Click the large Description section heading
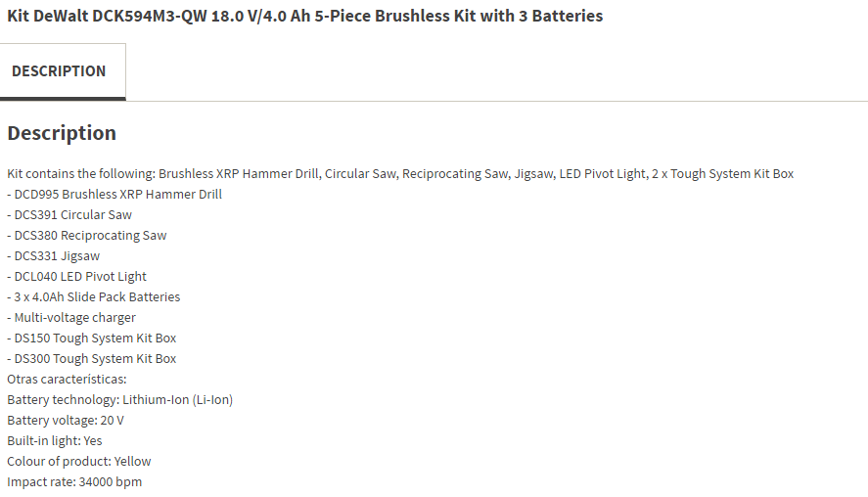Image resolution: width=868 pixels, height=497 pixels. pyautogui.click(x=62, y=133)
